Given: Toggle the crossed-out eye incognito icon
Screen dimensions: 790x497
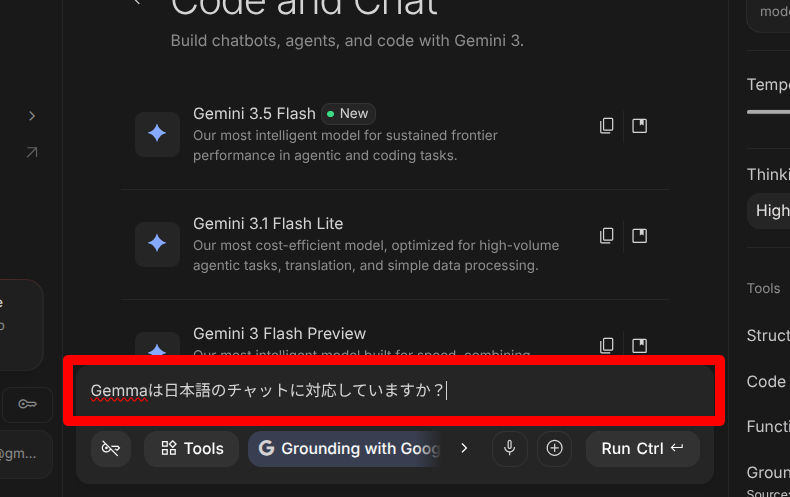Looking at the screenshot, I should 111,448.
